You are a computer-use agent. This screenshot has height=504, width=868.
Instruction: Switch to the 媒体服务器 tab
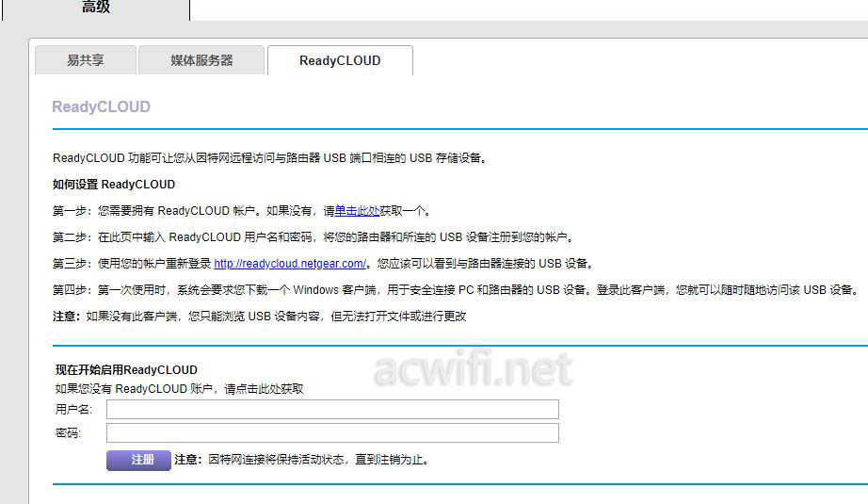(x=201, y=60)
